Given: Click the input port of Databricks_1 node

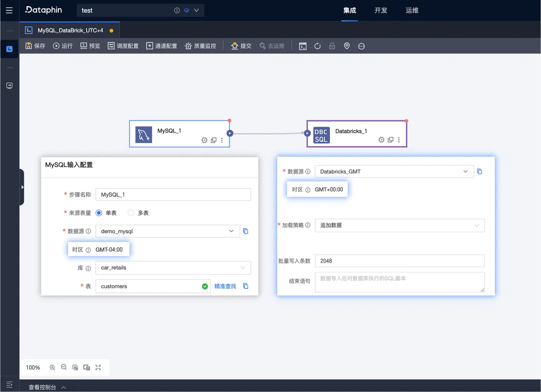Looking at the screenshot, I should pyautogui.click(x=307, y=133).
